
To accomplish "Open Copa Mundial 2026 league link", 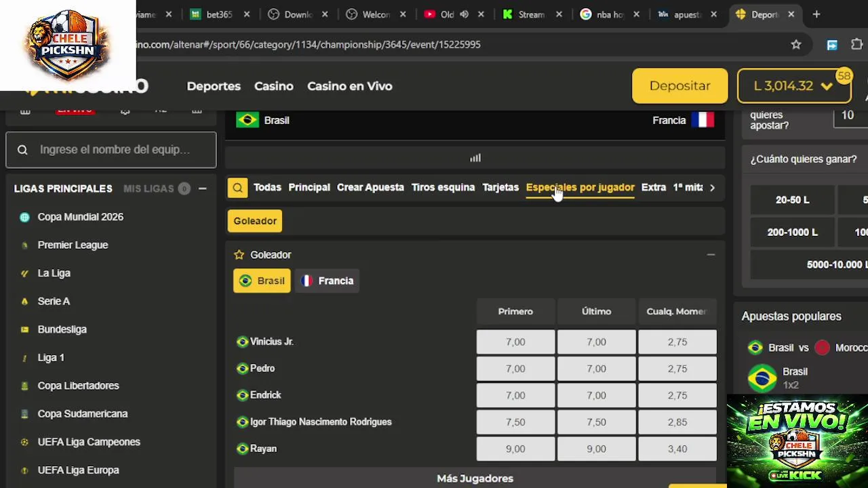I will (x=80, y=217).
